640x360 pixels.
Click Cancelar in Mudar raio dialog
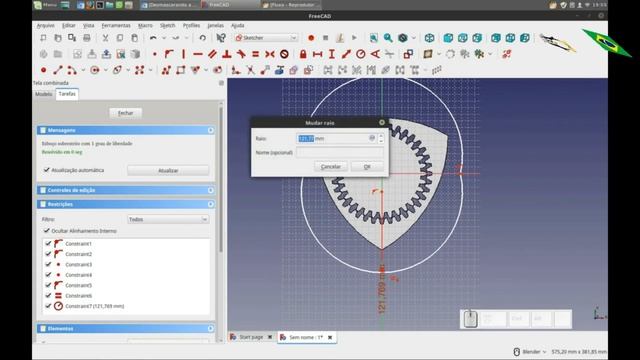(331, 167)
